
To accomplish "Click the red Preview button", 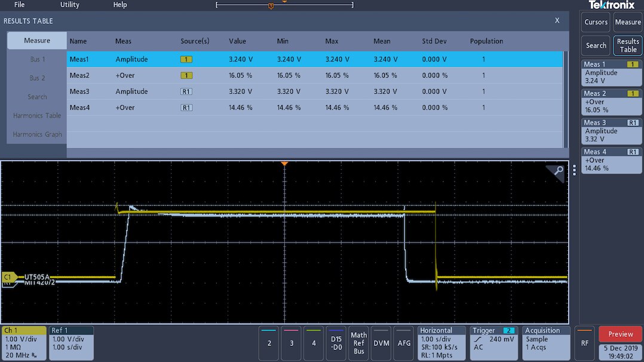I will [x=620, y=334].
